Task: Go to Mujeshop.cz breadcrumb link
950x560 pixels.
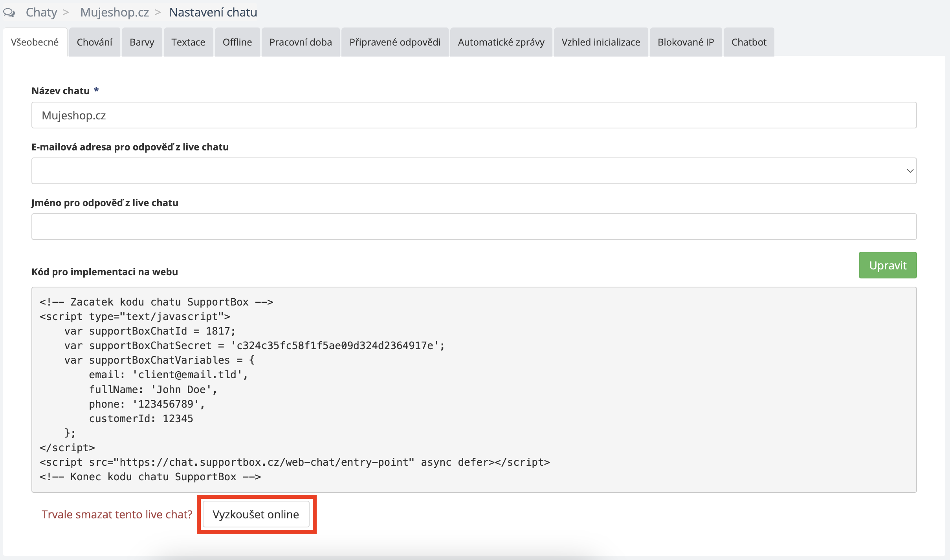Action: (114, 13)
